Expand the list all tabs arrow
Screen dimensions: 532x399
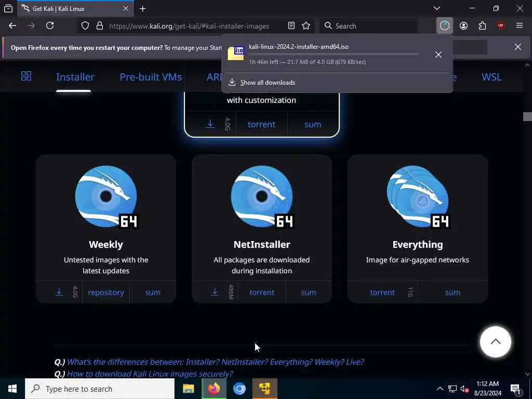[437, 8]
